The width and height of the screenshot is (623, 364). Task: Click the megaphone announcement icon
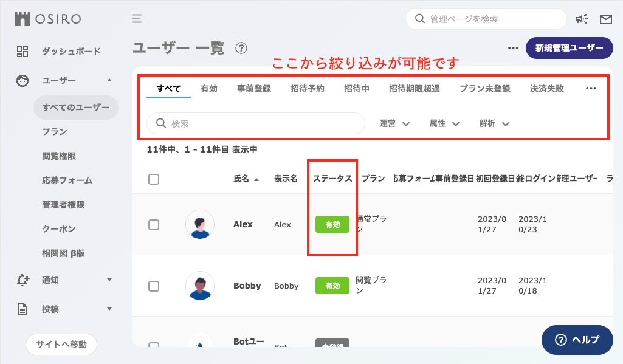tap(582, 19)
